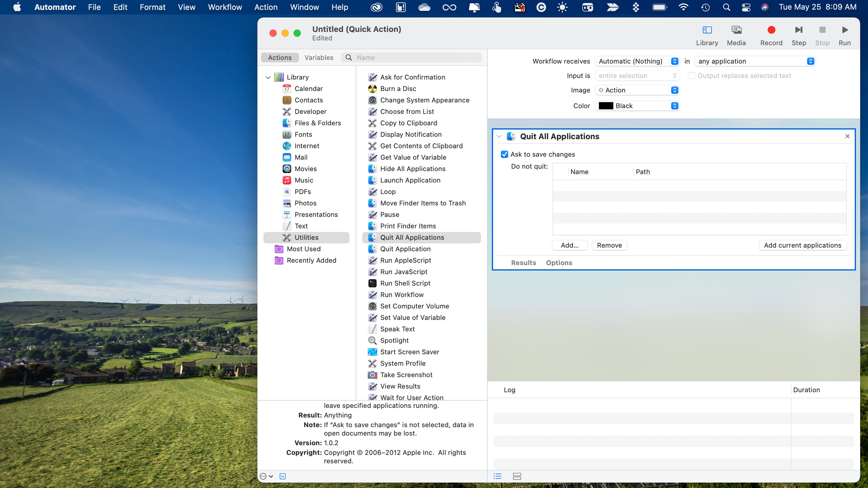Choose the Start Screen Saver action
Image resolution: width=868 pixels, height=488 pixels.
click(409, 352)
